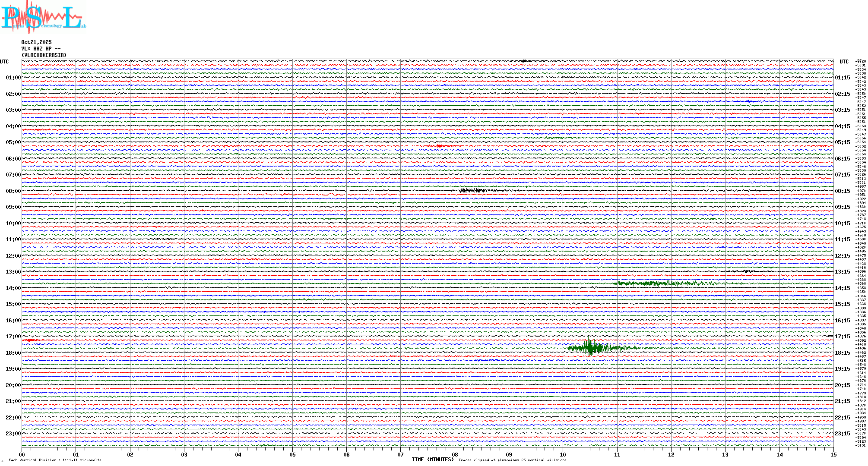Click minute 05 tick on bottom axis
Image resolution: width=868 pixels, height=466 pixels.
tap(292, 454)
